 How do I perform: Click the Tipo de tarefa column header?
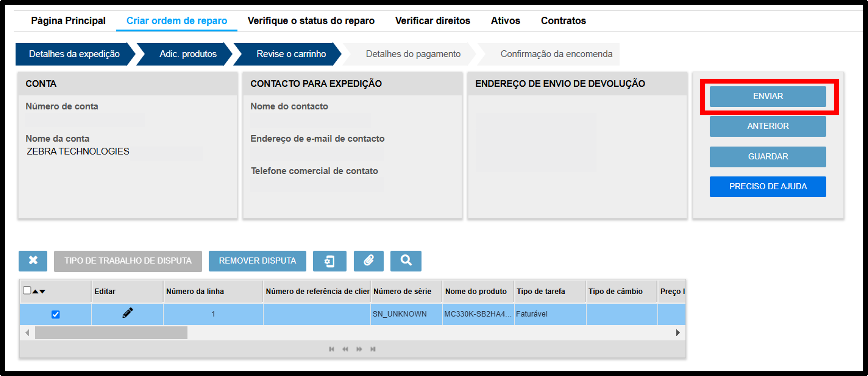(550, 291)
